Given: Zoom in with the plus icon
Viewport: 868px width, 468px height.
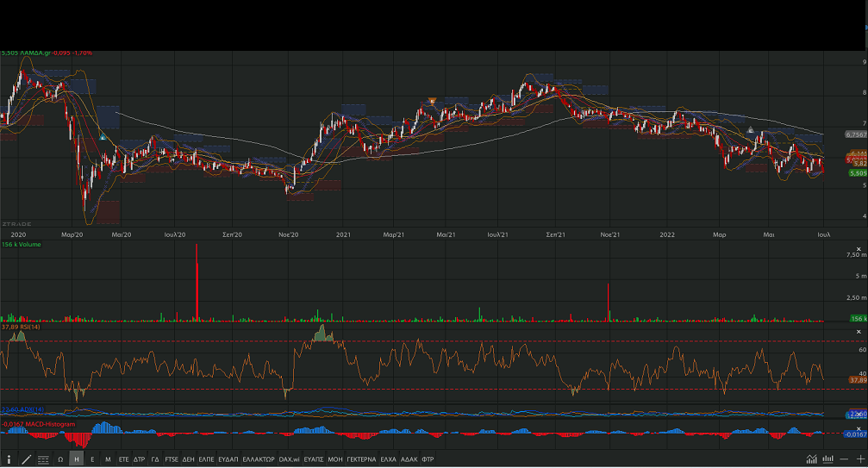Looking at the screenshot, I should tap(860, 459).
